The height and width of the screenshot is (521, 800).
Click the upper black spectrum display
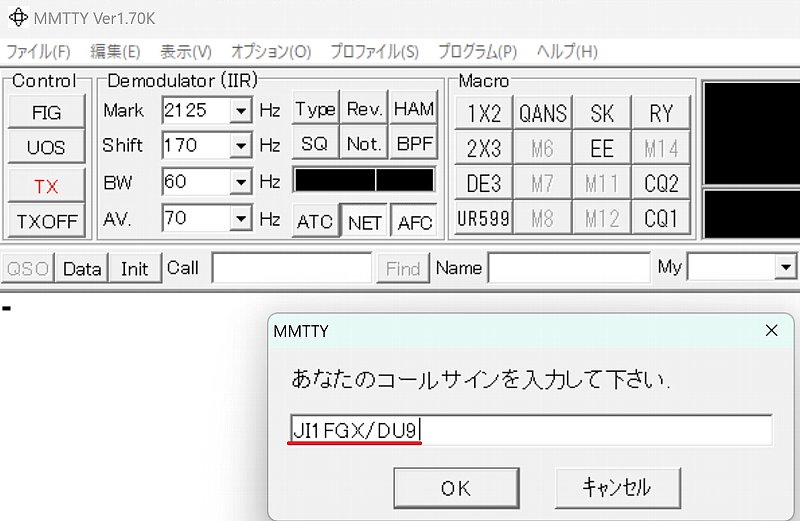tap(752, 132)
